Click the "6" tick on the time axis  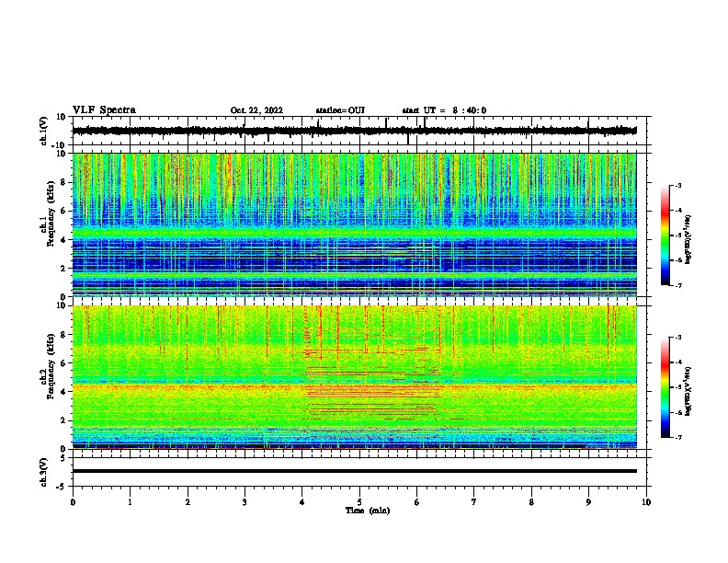pyautogui.click(x=416, y=502)
